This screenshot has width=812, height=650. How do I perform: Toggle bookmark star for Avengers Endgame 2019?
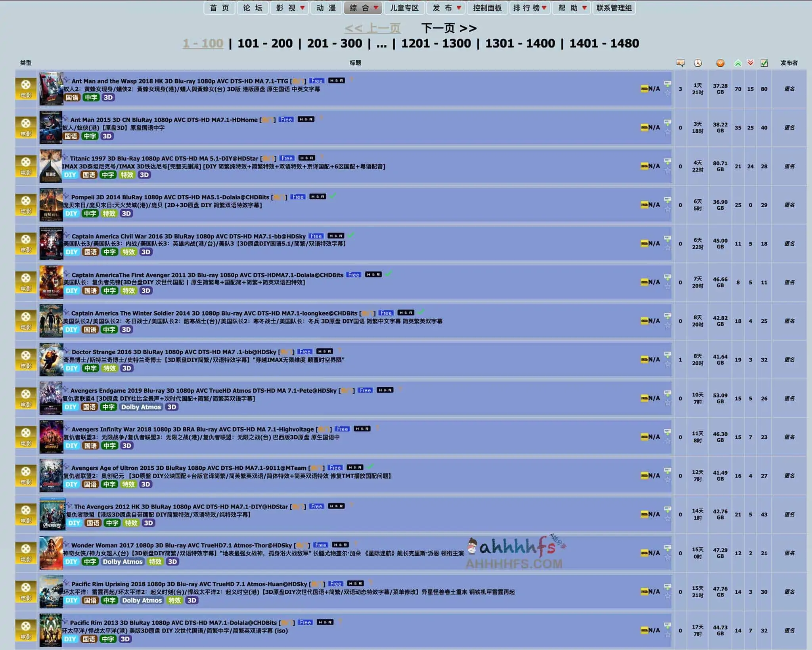668,403
